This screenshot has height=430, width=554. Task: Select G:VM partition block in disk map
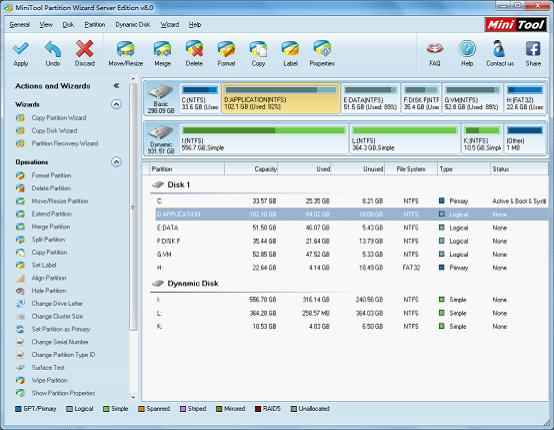472,98
